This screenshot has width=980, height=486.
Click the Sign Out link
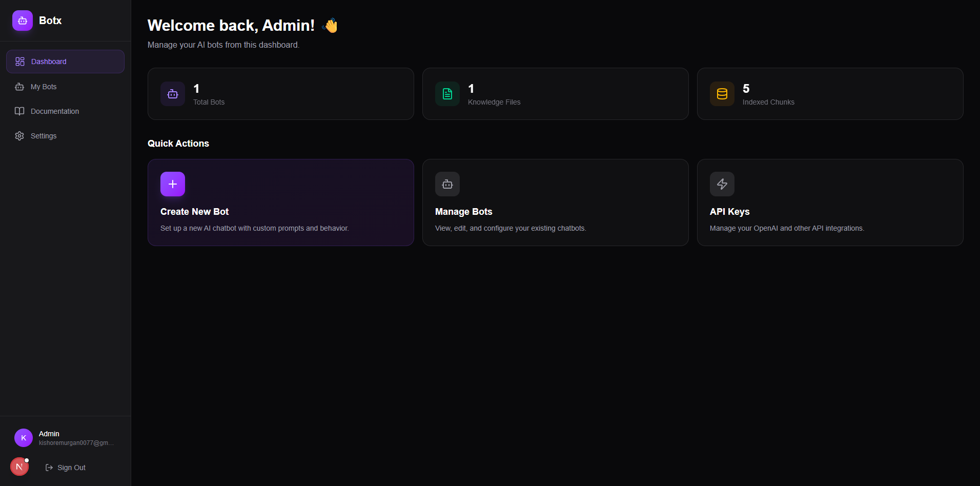click(71, 467)
